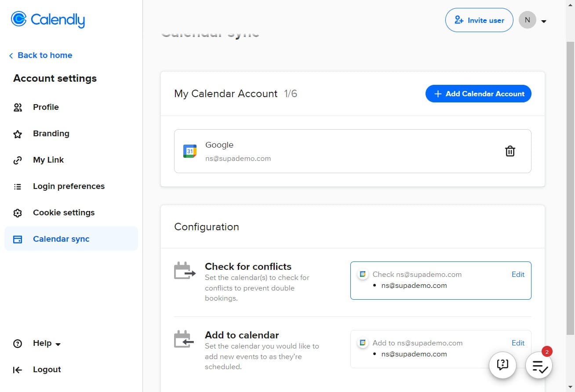The image size is (575, 392).
Task: Click the Check for conflicts calendar icon
Action: tap(184, 270)
